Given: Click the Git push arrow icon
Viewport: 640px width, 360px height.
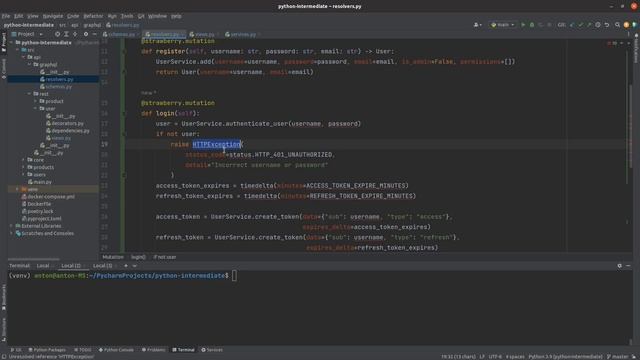Looking at the screenshot, I should tap(589, 25).
